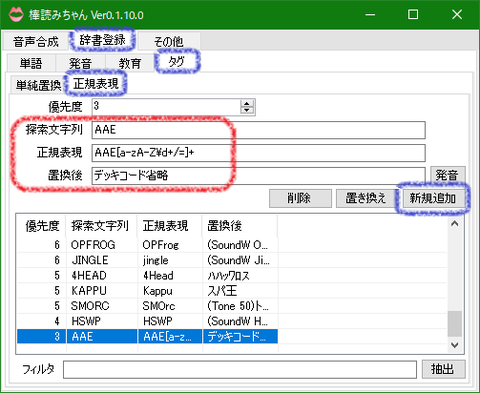Image resolution: width=480 pixels, height=393 pixels.
Task: Maximize the 棒読みちゃん window
Action: 413,15
